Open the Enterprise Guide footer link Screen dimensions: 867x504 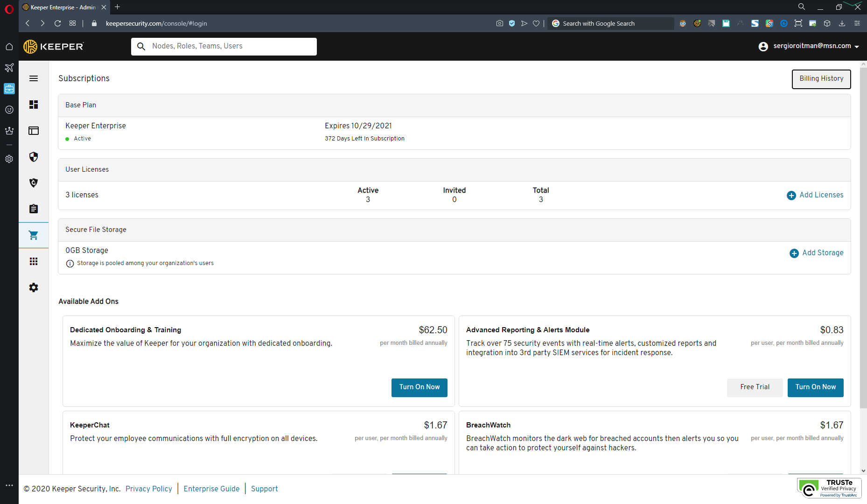coord(211,489)
